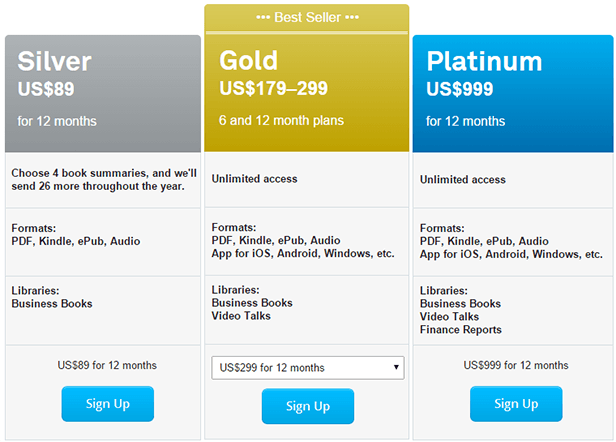Click 'US$89 for 12 months' text
Image resolution: width=616 pixels, height=442 pixels.
[x=107, y=365]
